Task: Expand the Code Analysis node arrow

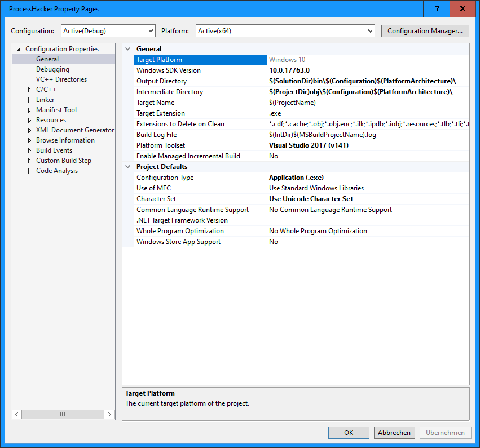Action: tap(29, 171)
